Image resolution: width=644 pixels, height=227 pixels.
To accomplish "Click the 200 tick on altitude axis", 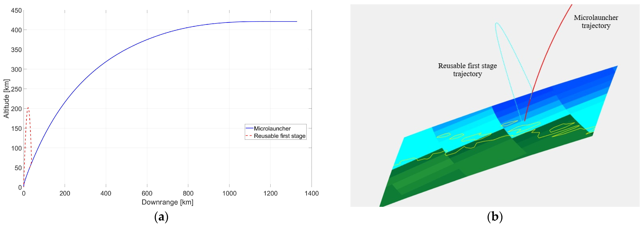I will pos(16,109).
